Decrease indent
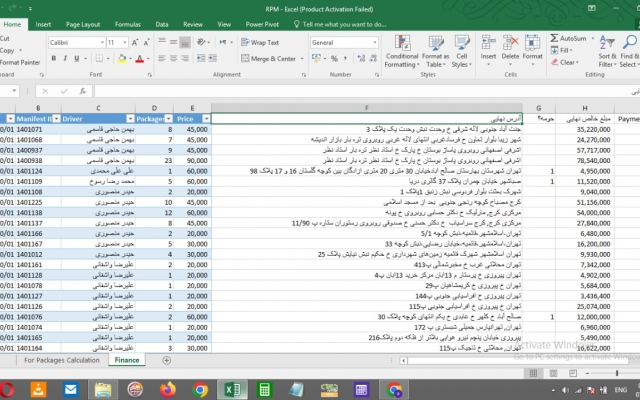The width and height of the screenshot is (640, 400). (201, 59)
